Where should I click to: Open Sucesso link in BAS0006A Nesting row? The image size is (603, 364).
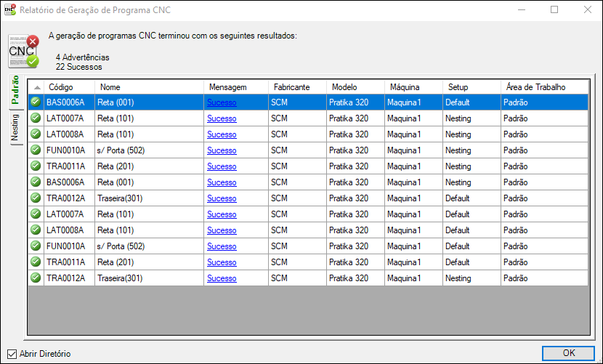[222, 182]
